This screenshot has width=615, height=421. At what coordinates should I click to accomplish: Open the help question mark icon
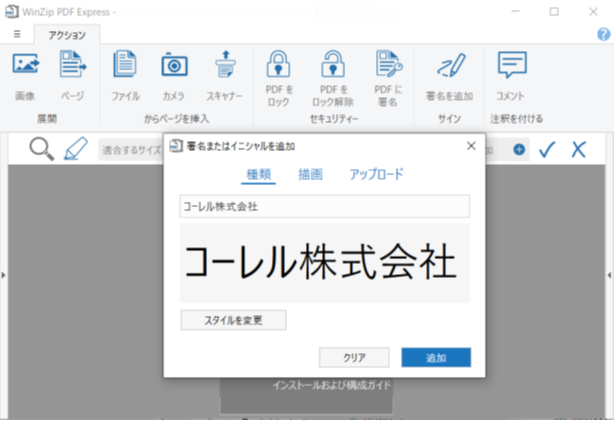click(604, 35)
